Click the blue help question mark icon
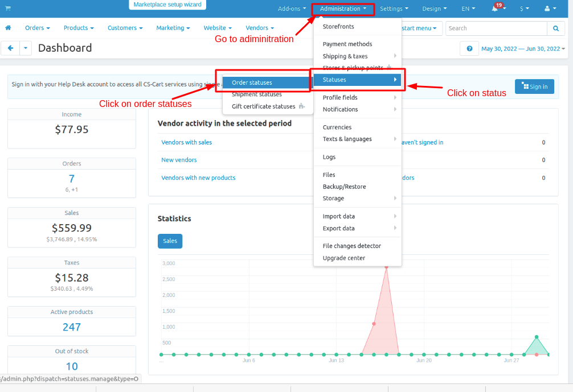This screenshot has height=392, width=573. (x=469, y=49)
